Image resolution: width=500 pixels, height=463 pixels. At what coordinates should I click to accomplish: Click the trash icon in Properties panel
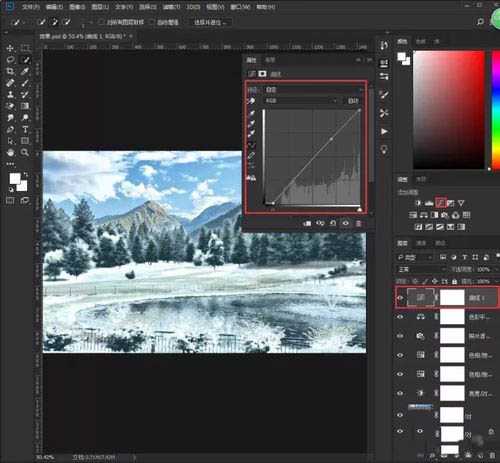coord(359,223)
